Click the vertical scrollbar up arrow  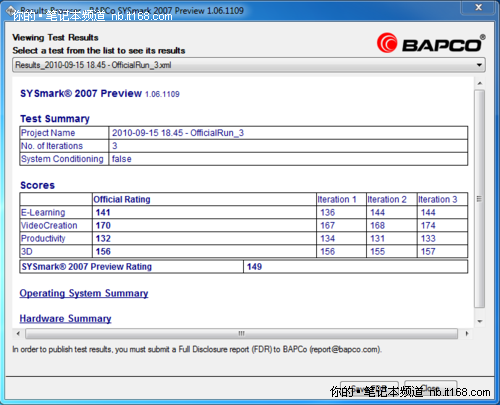[x=480, y=83]
